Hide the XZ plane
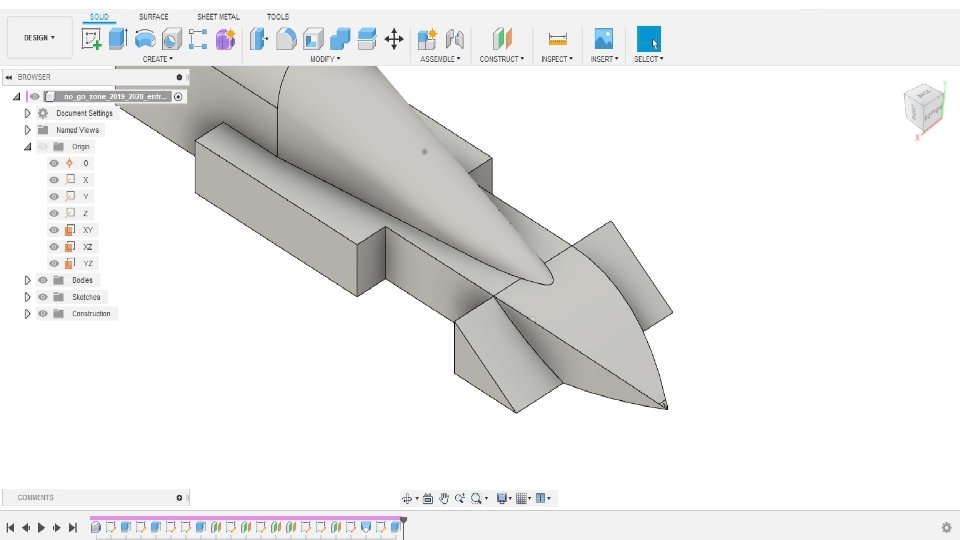Screen dimensions: 960x540 pyautogui.click(x=54, y=247)
